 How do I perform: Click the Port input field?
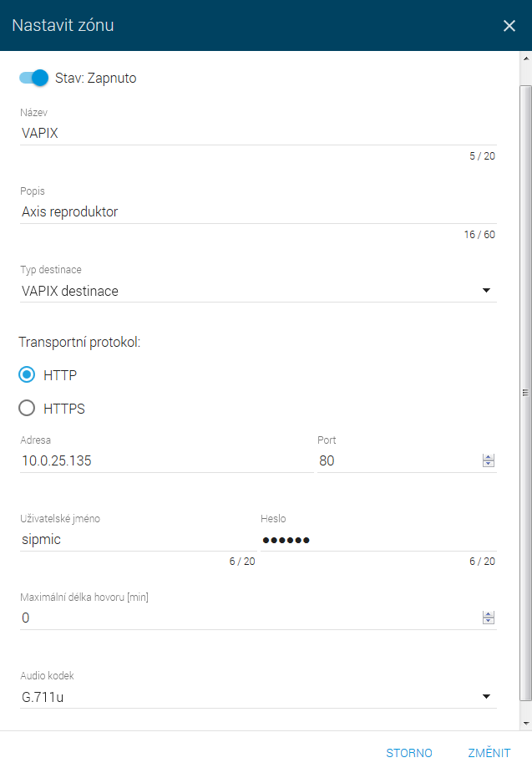(398, 460)
